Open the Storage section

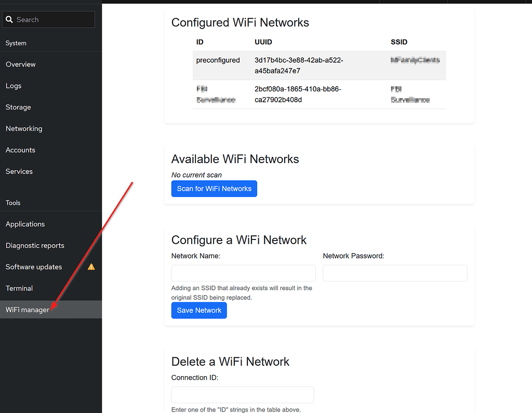[x=18, y=107]
